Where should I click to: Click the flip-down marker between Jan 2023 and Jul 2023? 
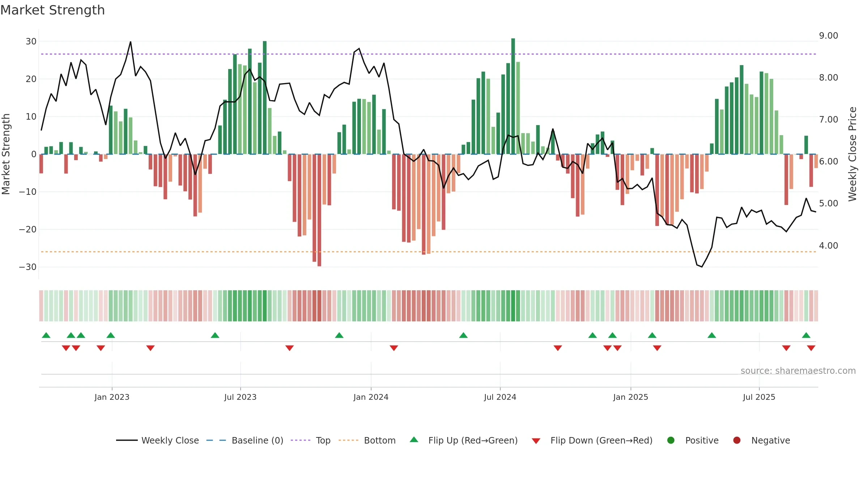[x=150, y=348]
